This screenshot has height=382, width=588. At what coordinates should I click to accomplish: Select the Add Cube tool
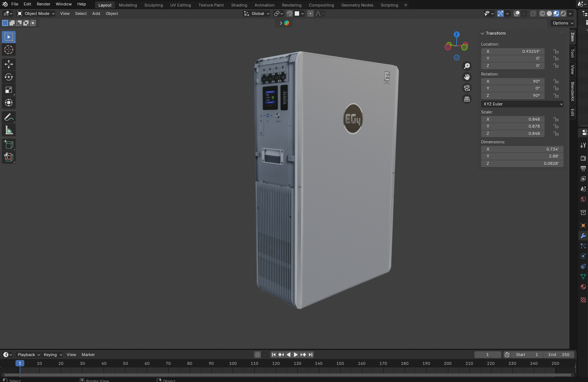9,145
